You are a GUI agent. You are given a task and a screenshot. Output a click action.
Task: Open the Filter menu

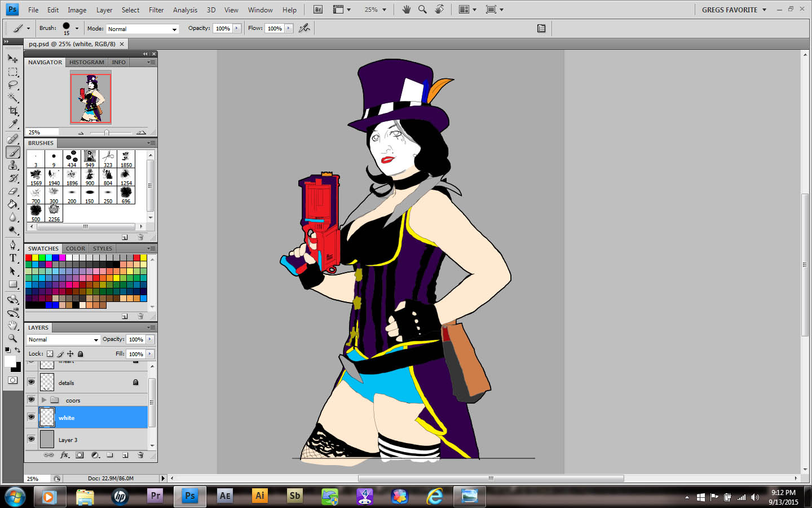(x=156, y=10)
